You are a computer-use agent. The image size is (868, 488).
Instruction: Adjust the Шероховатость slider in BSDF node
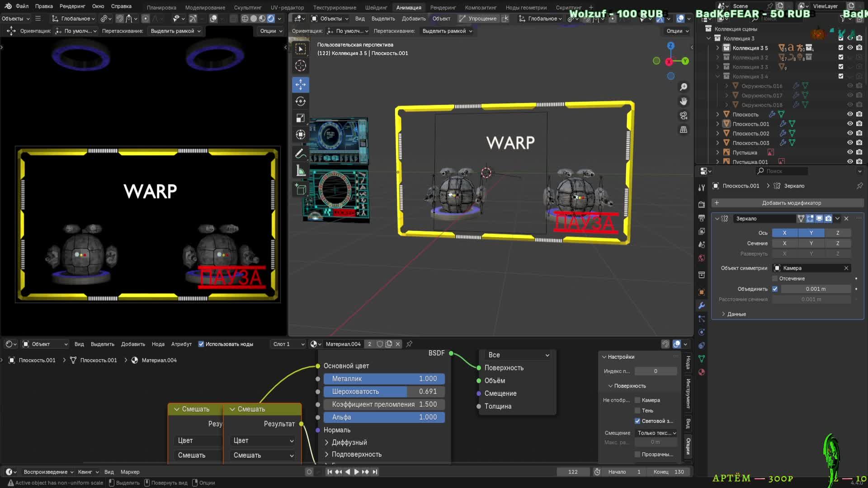coord(384,392)
